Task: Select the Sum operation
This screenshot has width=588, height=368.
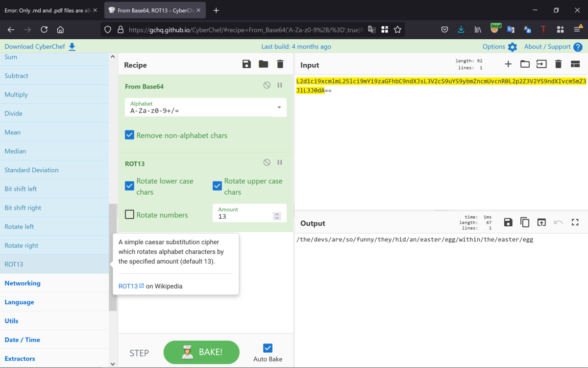Action: pos(54,57)
